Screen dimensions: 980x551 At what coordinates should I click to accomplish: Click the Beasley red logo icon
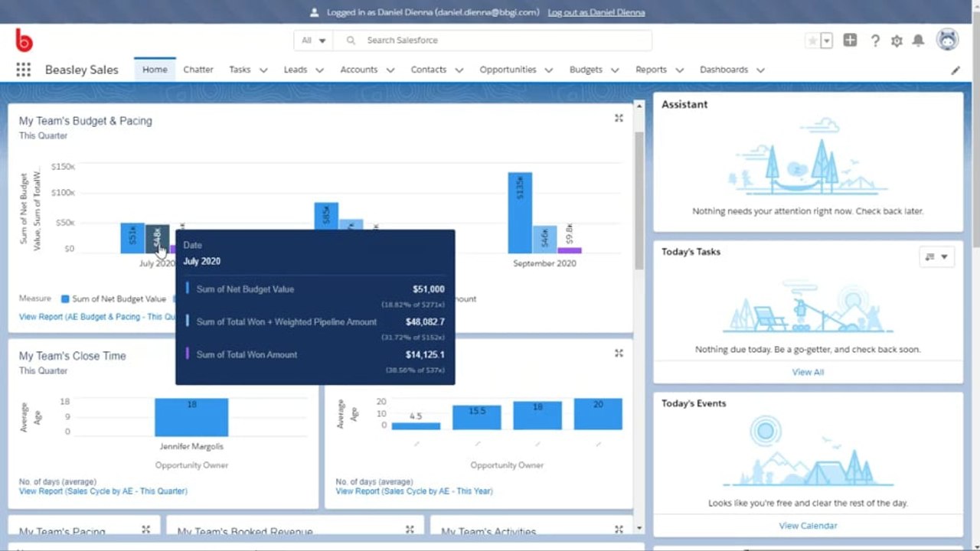click(24, 40)
